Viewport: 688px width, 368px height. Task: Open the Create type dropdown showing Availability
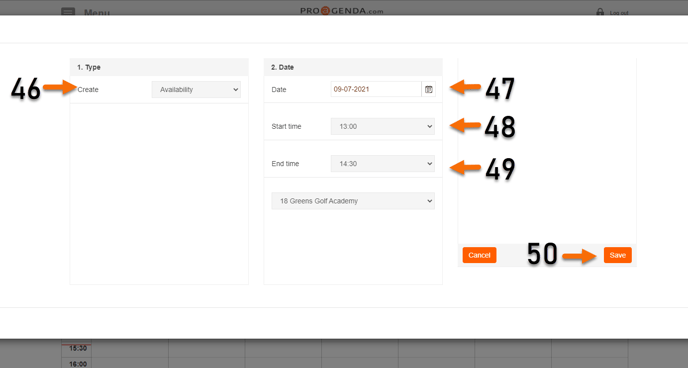click(x=196, y=89)
